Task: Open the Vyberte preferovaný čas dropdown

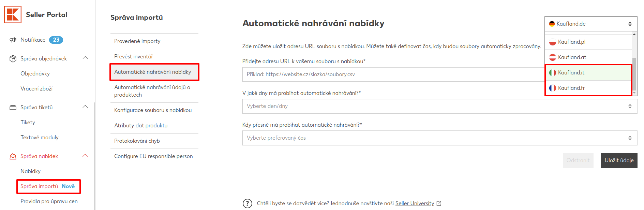Action: pyautogui.click(x=439, y=138)
